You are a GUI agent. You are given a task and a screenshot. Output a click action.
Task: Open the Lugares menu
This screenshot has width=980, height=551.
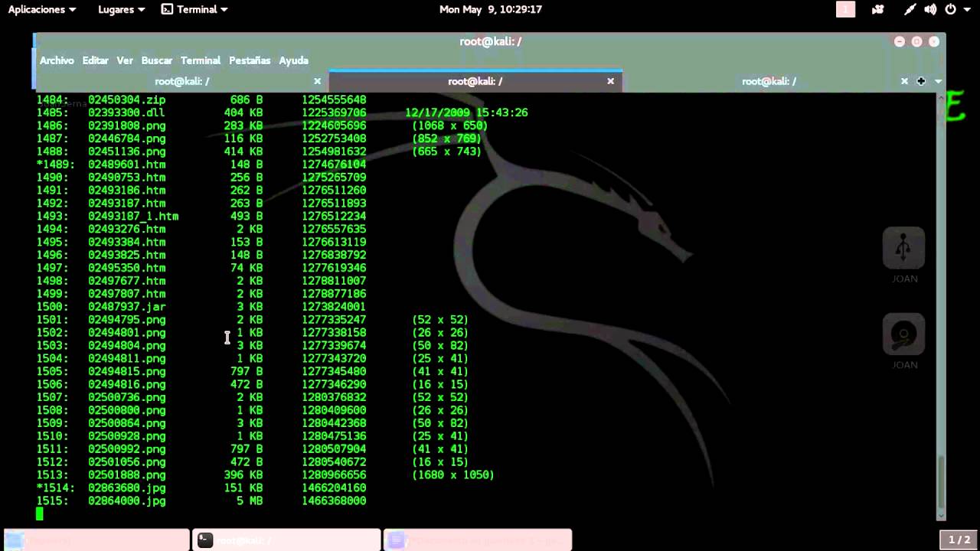pos(122,9)
